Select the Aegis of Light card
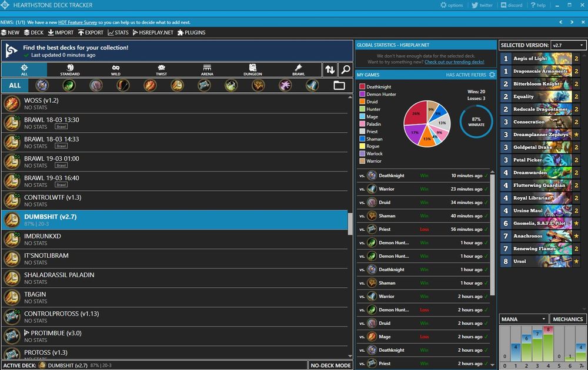This screenshot has height=370, width=588. coord(540,58)
